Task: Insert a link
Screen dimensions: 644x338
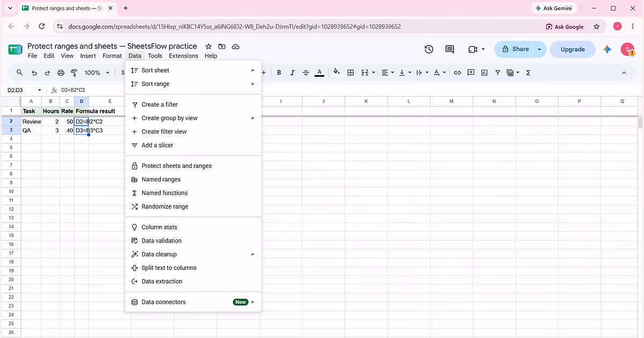Action: [x=457, y=72]
